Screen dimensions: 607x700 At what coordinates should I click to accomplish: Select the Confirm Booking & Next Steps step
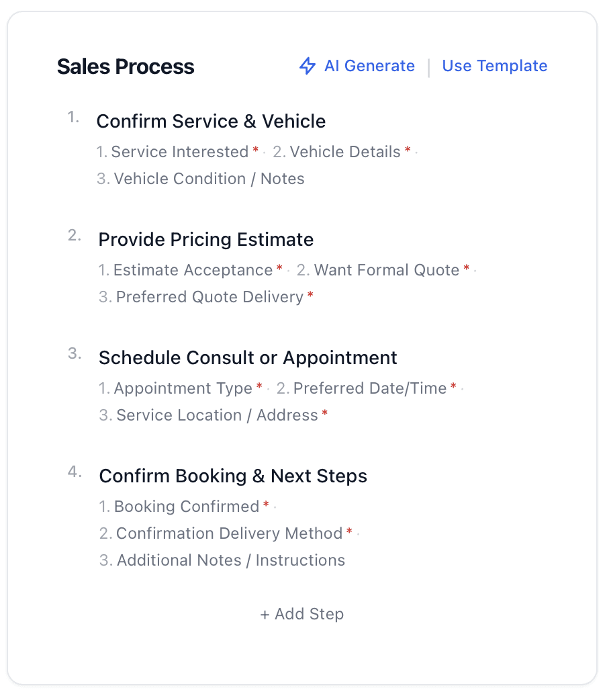pos(233,476)
